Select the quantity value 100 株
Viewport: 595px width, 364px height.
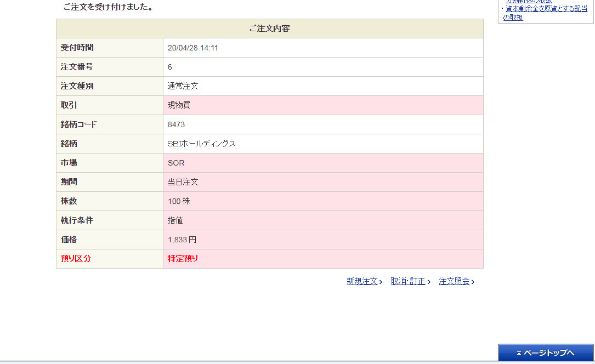coord(179,201)
